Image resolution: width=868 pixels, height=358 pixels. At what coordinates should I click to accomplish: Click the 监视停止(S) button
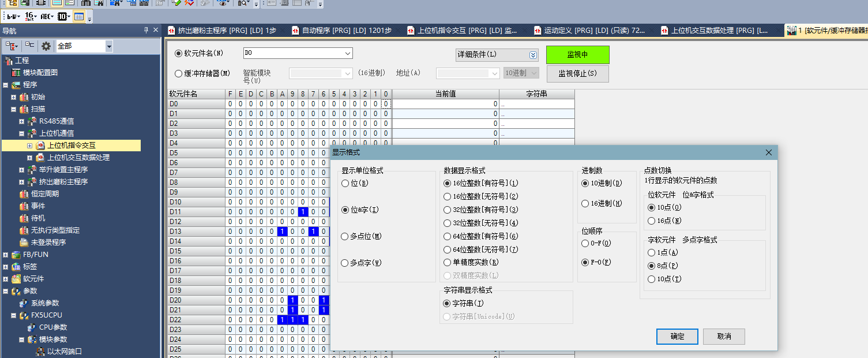[577, 74]
